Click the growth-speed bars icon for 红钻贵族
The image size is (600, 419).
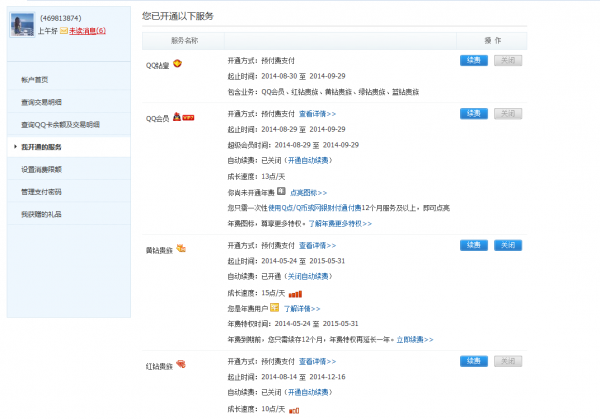(x=294, y=411)
